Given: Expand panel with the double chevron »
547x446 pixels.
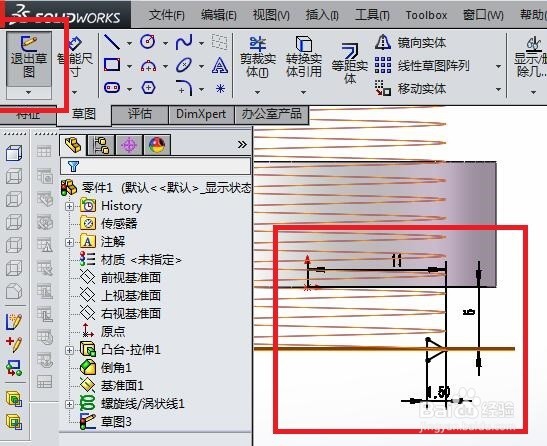Looking at the screenshot, I should click(242, 144).
